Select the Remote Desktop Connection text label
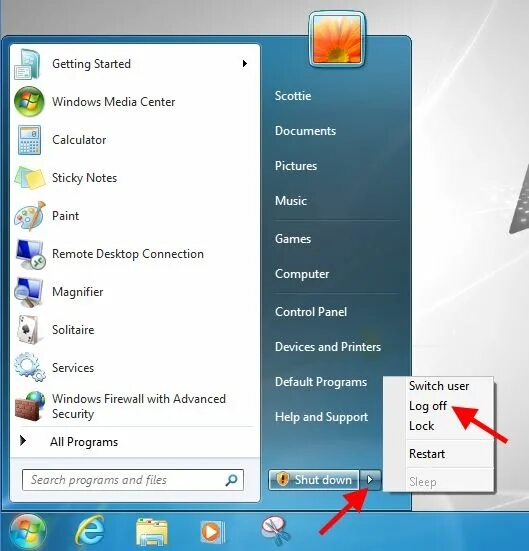The image size is (529, 551). (128, 254)
